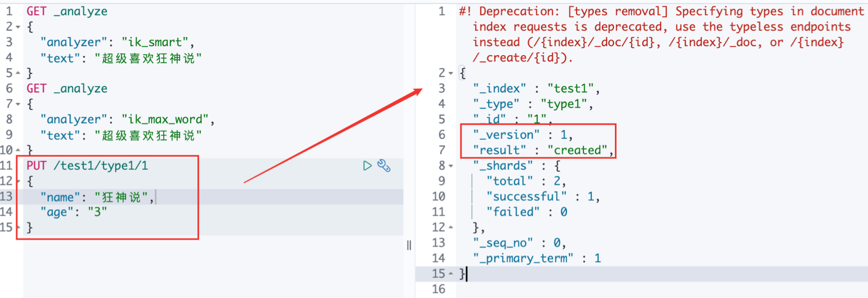The width and height of the screenshot is (868, 298).
Task: Click the "failed" : 0 response line
Action: click(x=527, y=212)
